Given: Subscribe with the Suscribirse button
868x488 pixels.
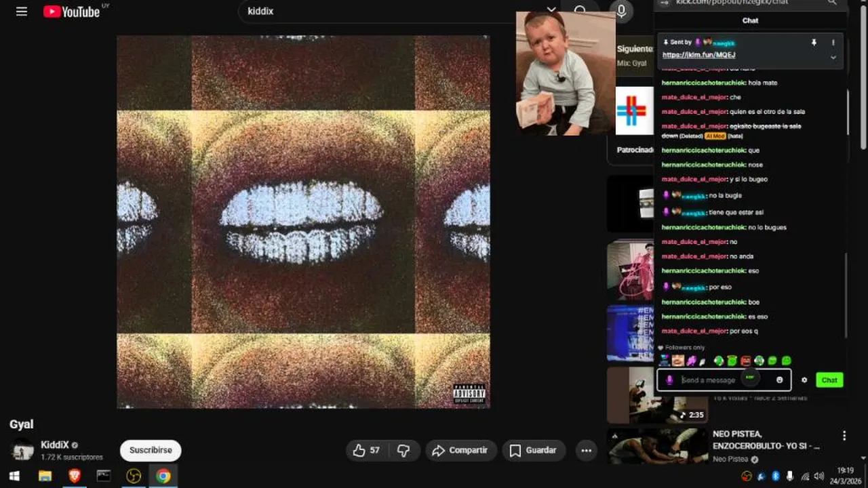Looking at the screenshot, I should 151,451.
